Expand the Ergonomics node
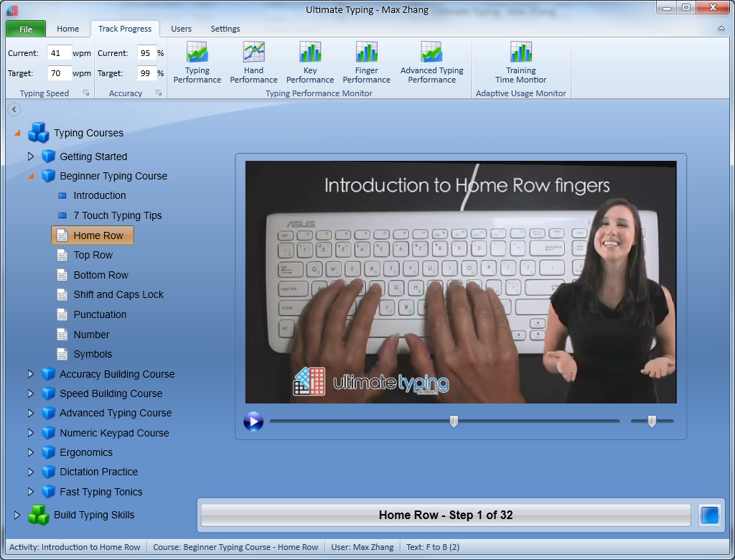735x560 pixels. pos(30,452)
